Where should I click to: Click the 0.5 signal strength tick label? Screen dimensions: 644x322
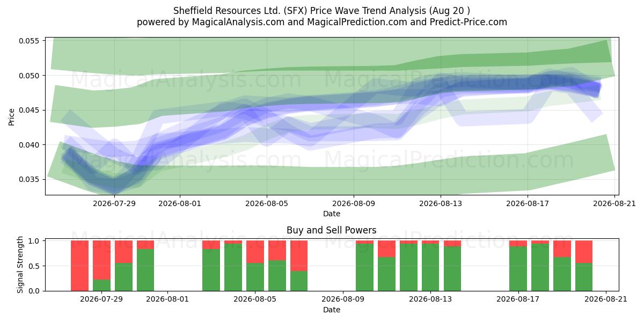coord(35,266)
